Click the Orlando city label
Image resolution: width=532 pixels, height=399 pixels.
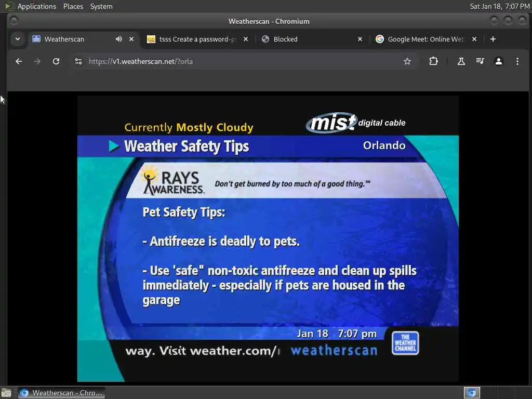(x=384, y=145)
